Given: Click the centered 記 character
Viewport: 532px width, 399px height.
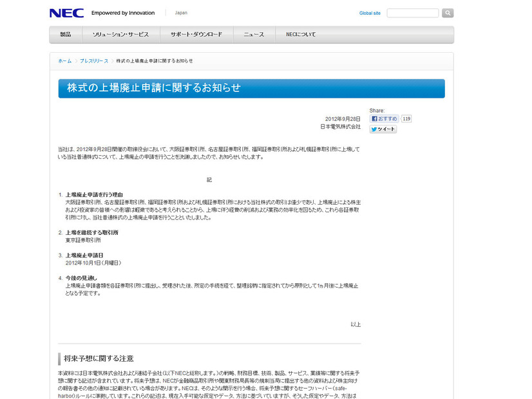Looking at the screenshot, I should tap(209, 180).
